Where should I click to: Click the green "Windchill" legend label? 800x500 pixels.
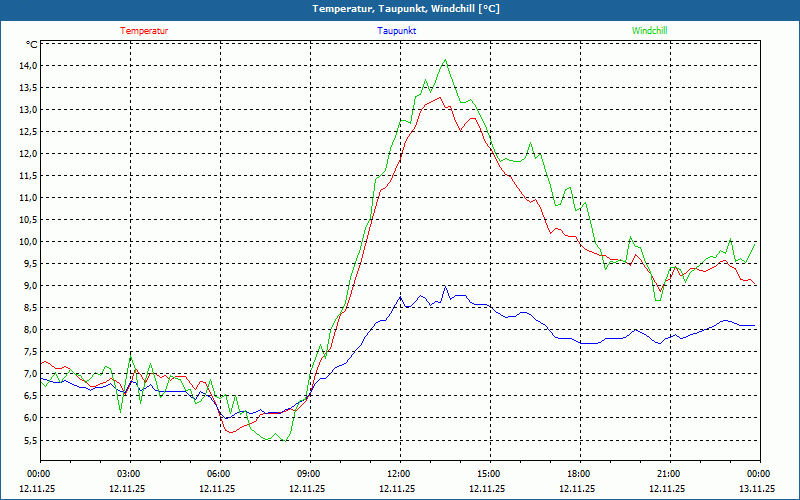[x=649, y=30]
